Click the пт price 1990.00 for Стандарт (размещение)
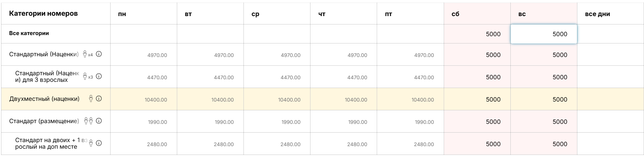 (410, 122)
